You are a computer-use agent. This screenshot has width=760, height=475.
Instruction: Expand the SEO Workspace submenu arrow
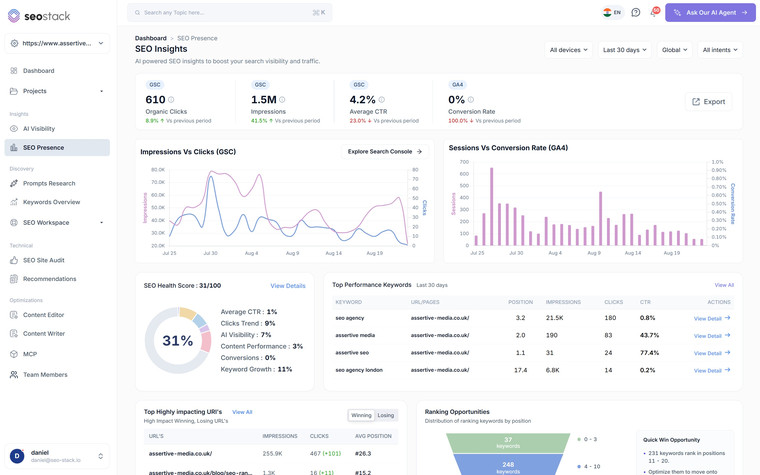coord(101,223)
